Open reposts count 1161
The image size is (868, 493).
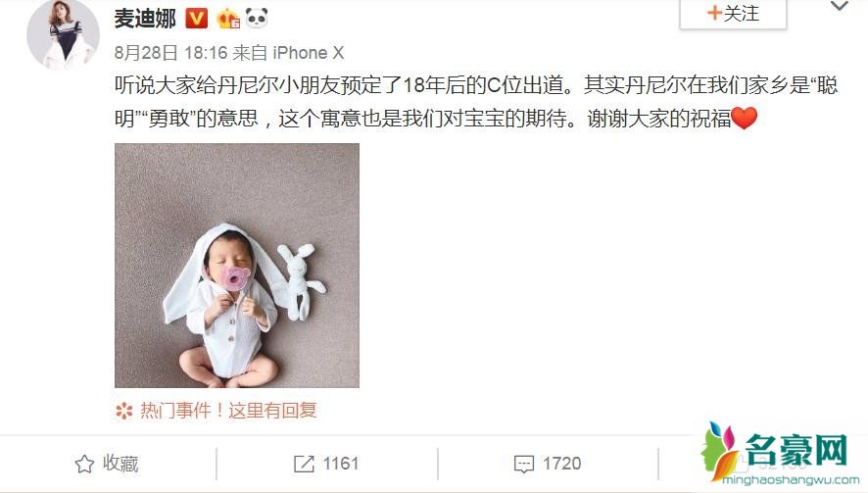coord(341,463)
